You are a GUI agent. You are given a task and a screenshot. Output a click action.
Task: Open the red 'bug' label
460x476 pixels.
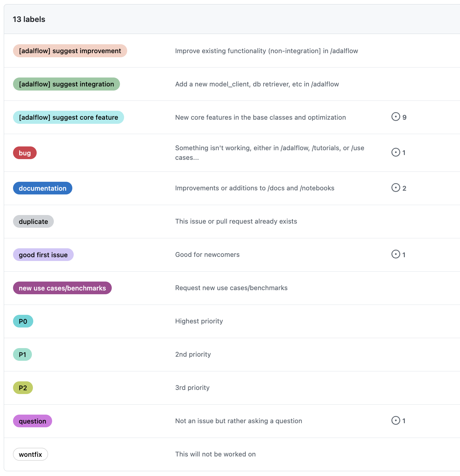[x=25, y=153]
